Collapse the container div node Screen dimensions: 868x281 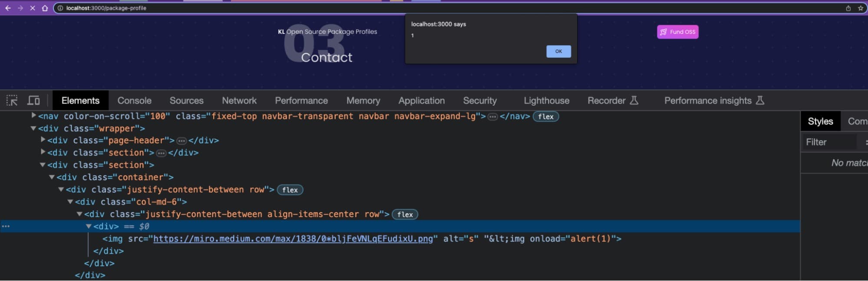click(52, 177)
